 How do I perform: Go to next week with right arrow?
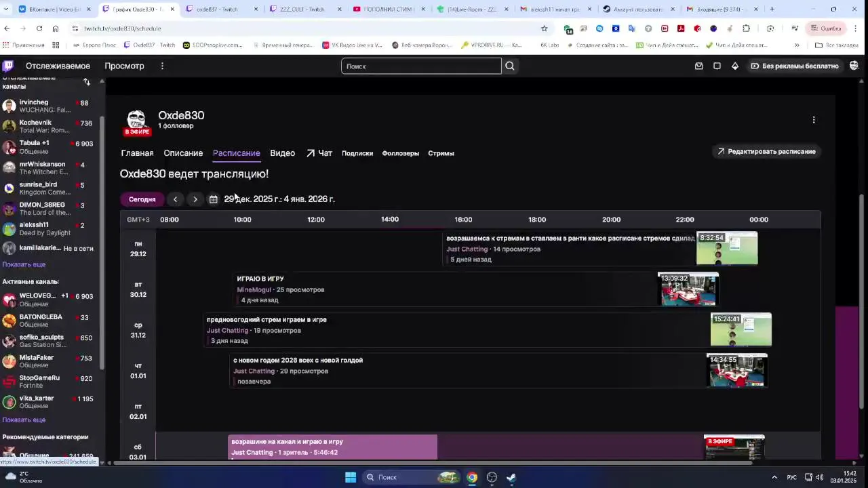(195, 199)
